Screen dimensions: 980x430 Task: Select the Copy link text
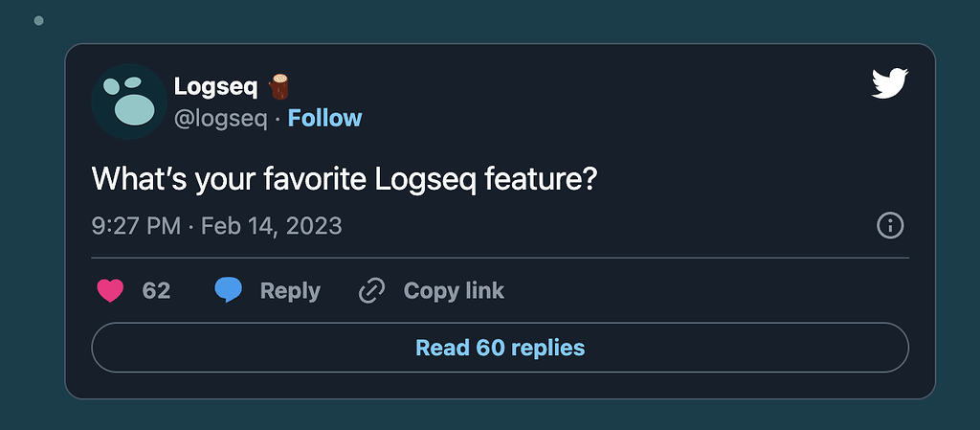[454, 290]
